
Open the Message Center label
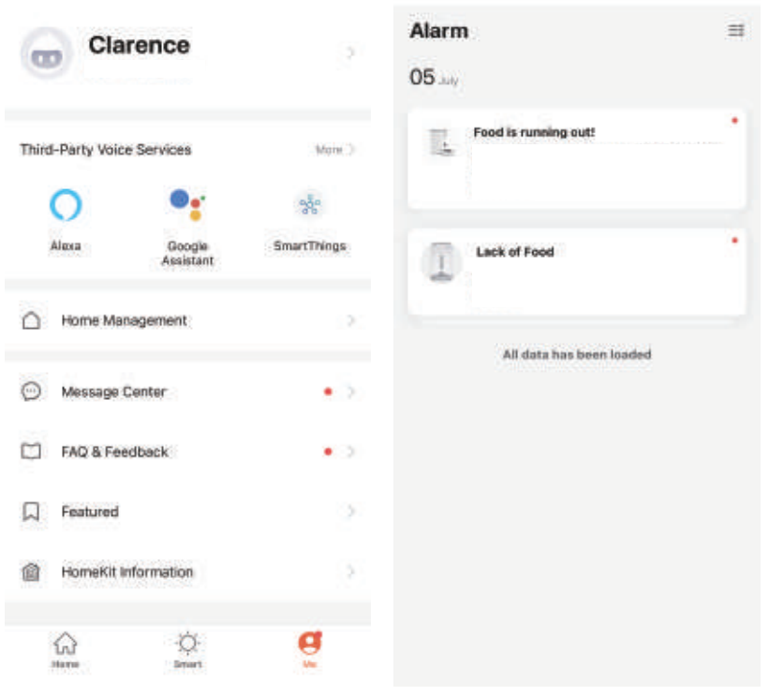tap(113, 392)
